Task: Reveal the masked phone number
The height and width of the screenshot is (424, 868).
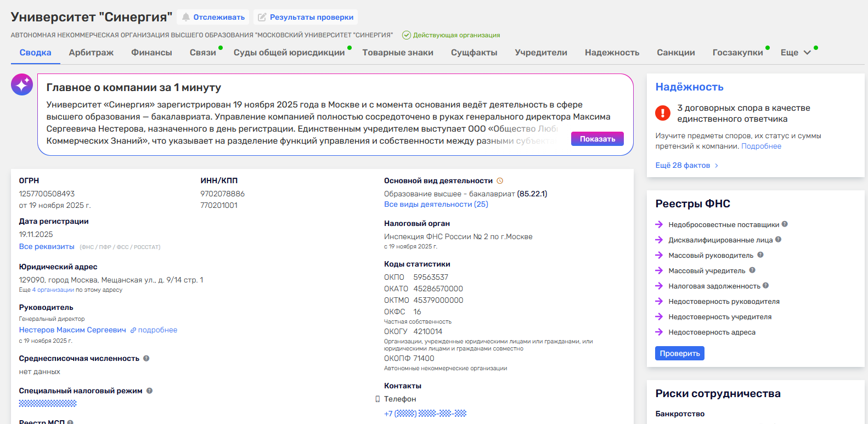Action: pos(425,414)
